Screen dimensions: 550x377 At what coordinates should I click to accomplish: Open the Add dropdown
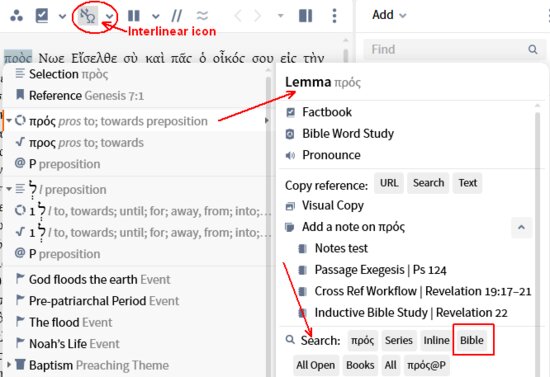click(389, 15)
